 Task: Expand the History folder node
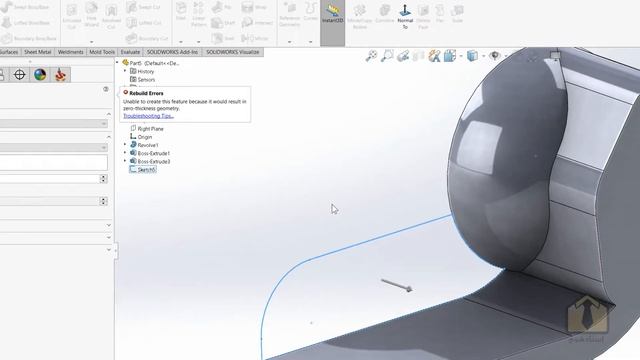tap(125, 71)
